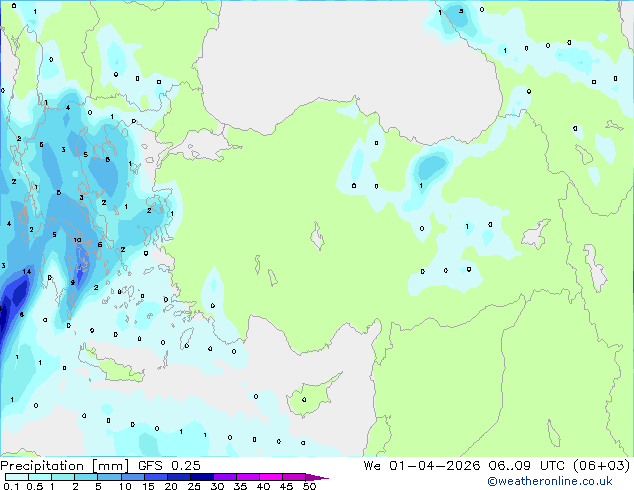The image size is (634, 490).
Task: Click the legend label '50'
Action: pos(309,486)
